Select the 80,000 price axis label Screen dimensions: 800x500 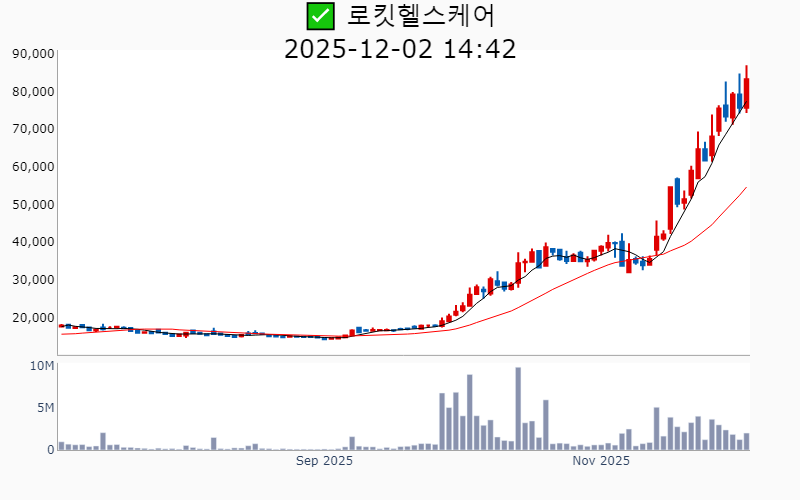pos(33,92)
